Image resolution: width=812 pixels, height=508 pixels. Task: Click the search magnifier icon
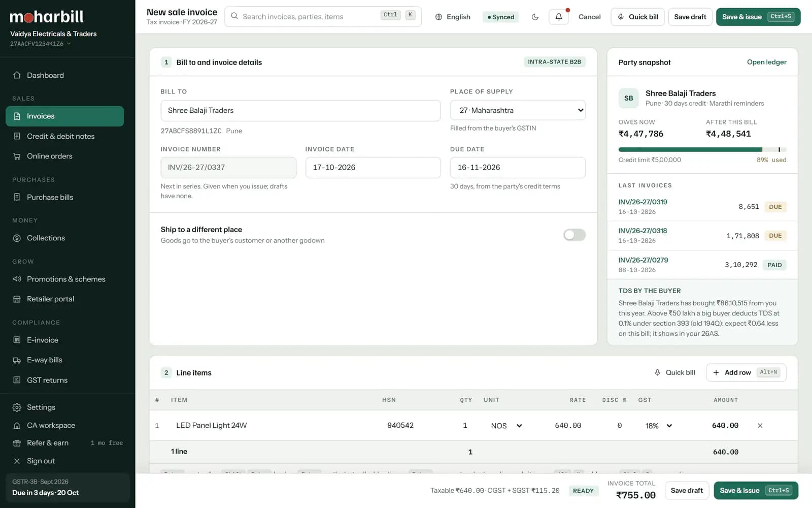point(234,16)
